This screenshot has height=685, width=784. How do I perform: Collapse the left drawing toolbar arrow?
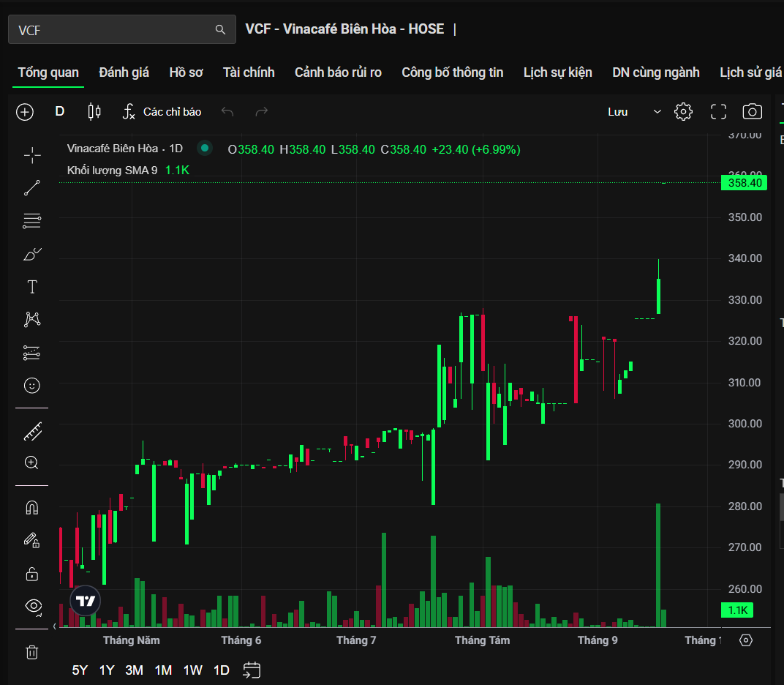click(55, 626)
